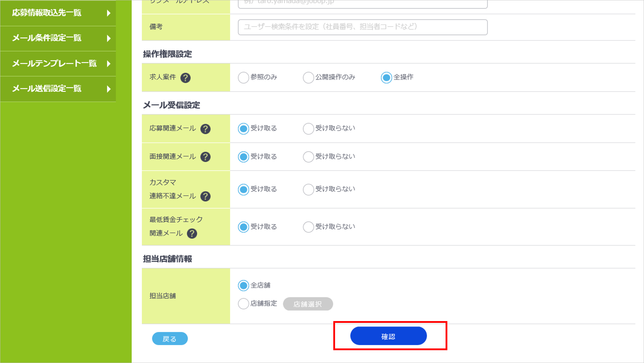This screenshot has width=644, height=363.
Task: Click help icon beside 面接関連メール
Action: tap(205, 157)
